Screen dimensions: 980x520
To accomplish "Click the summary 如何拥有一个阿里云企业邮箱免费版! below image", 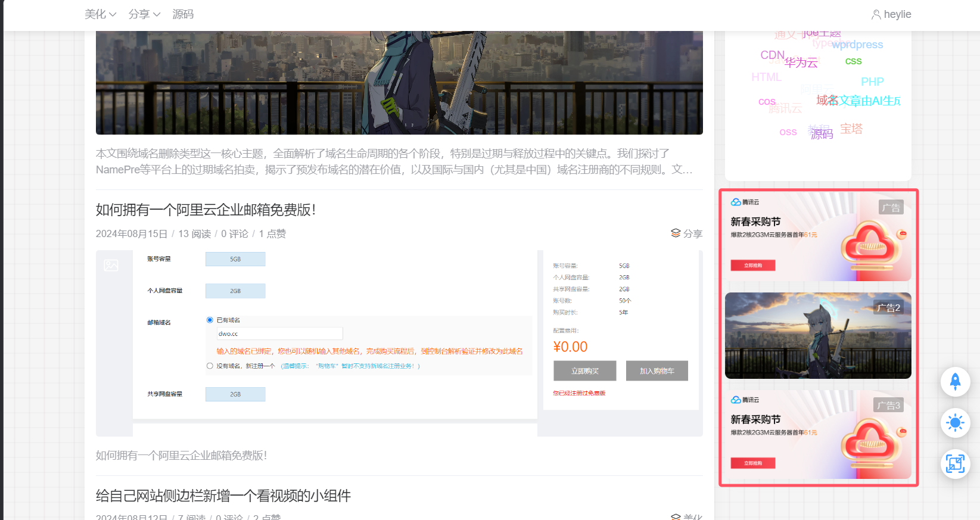I will tap(182, 456).
